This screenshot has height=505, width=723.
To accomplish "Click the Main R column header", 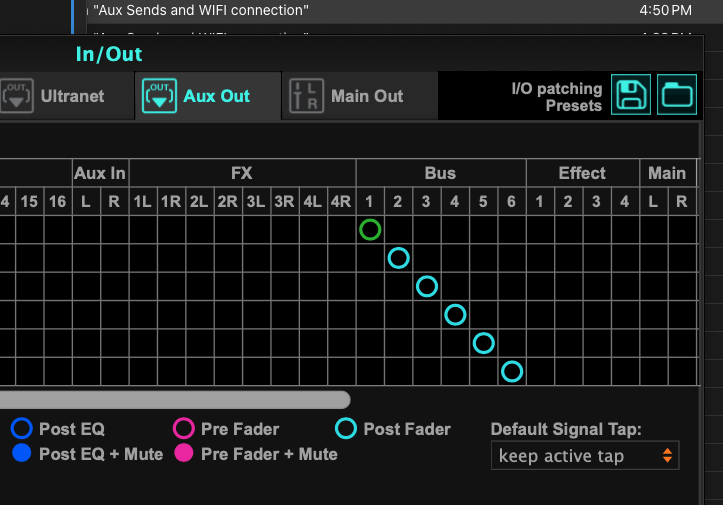I will click(x=682, y=201).
